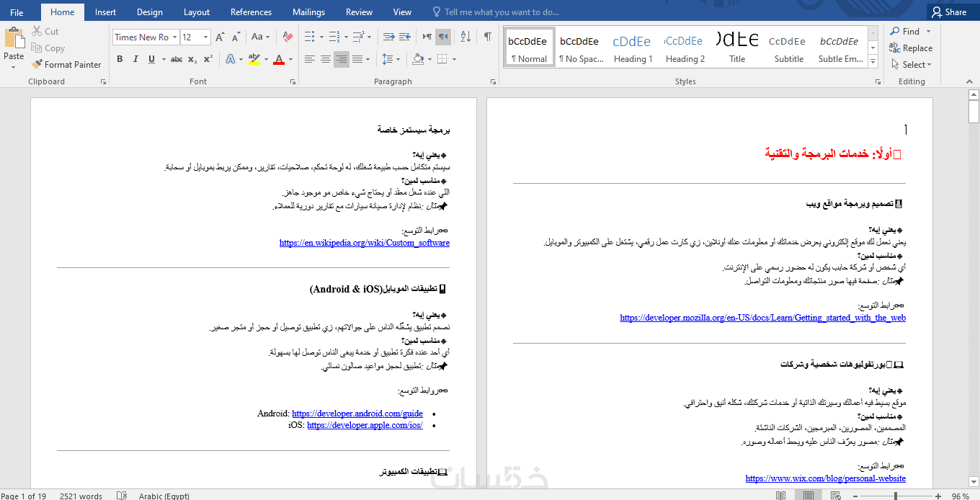This screenshot has width=980, height=500.
Task: Switch to the Design tab
Action: pos(150,12)
